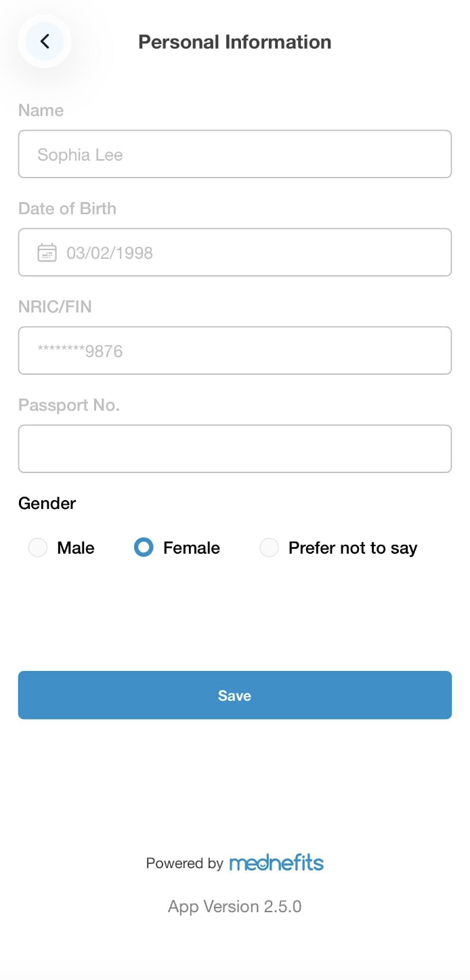Click the Gender section heading
470x980 pixels.
(x=47, y=504)
